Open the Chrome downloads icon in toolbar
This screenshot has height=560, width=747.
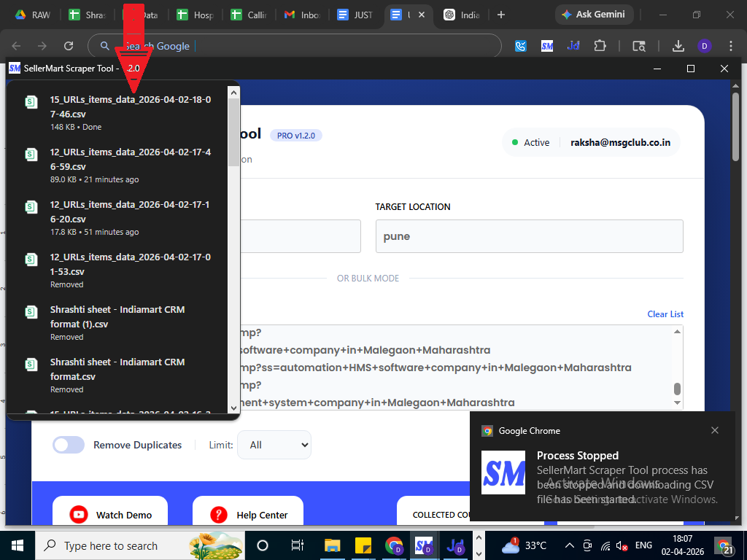pos(678,46)
